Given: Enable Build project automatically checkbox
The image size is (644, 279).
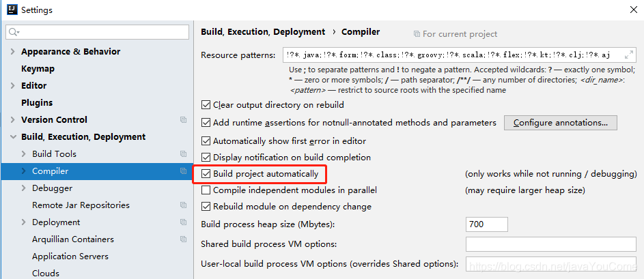Looking at the screenshot, I should (206, 174).
